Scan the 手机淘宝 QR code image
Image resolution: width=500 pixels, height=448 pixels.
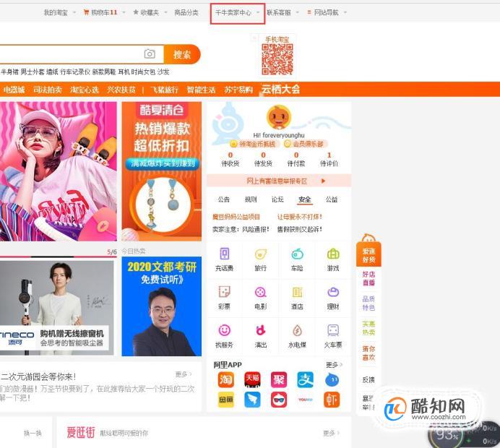277,60
